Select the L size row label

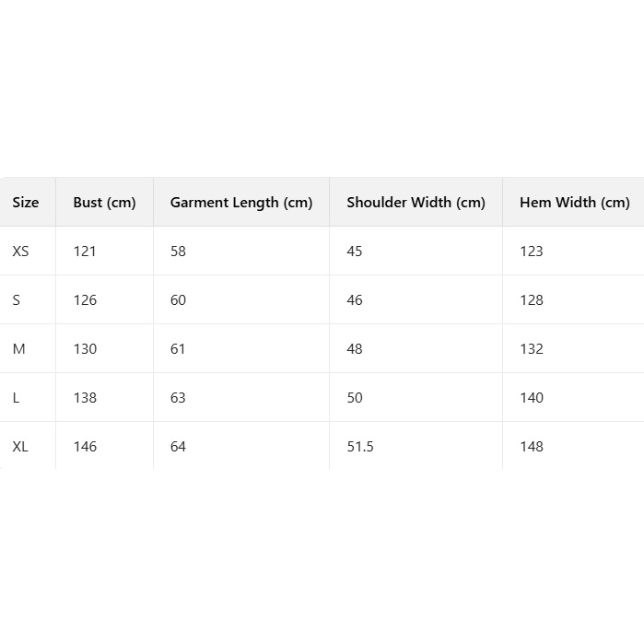16,398
